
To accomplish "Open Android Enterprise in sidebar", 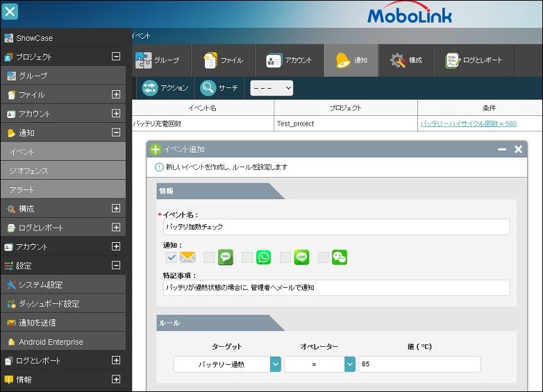I will point(51,342).
